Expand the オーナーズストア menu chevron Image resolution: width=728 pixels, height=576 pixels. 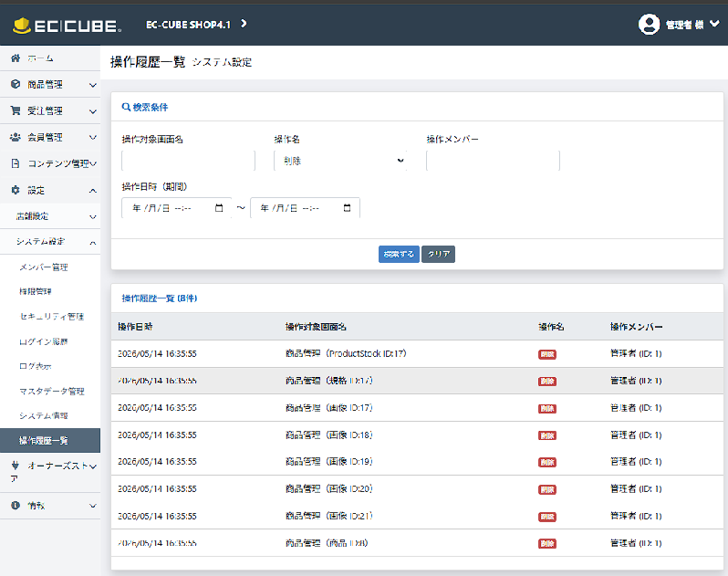[x=93, y=466]
